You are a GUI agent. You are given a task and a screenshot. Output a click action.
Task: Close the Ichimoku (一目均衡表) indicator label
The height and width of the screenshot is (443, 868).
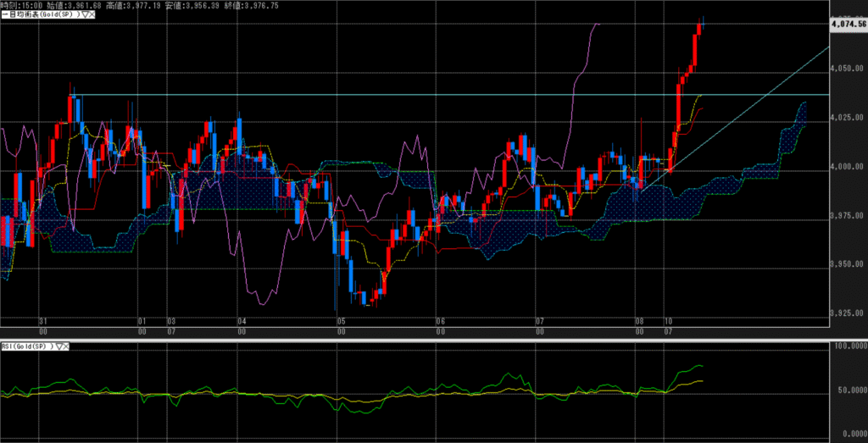tap(90, 15)
